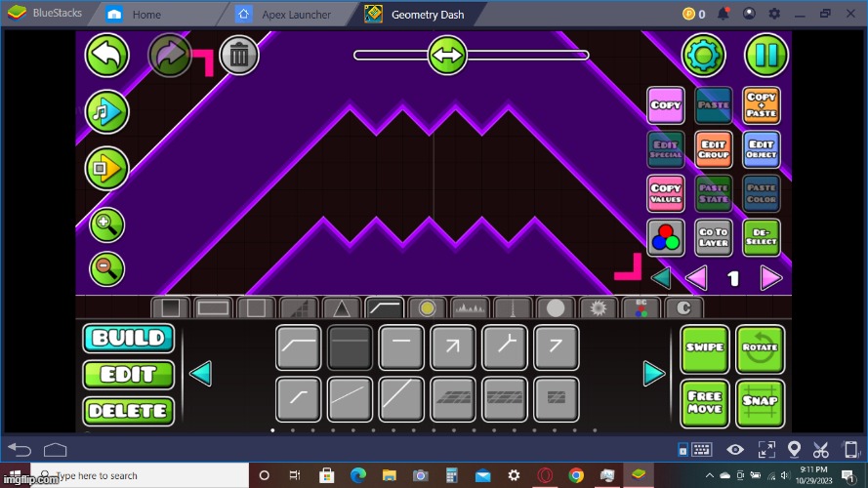Open File Explorer from taskbar
Viewport: 868px width, 488px height.
click(x=390, y=475)
